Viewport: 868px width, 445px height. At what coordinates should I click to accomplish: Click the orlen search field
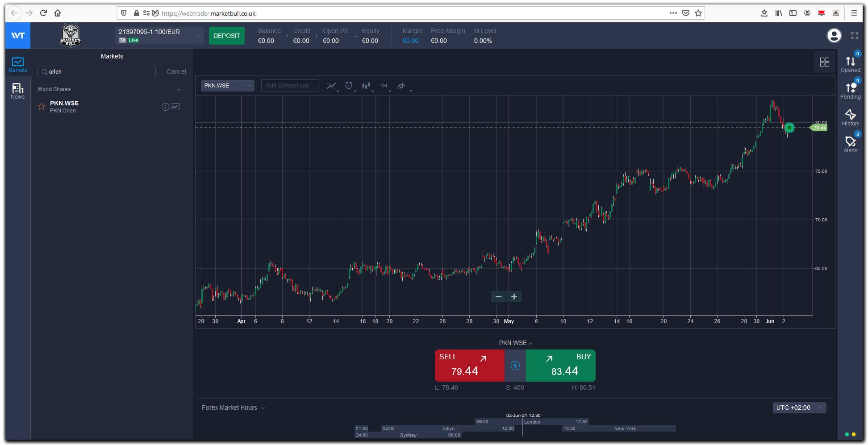pos(96,71)
